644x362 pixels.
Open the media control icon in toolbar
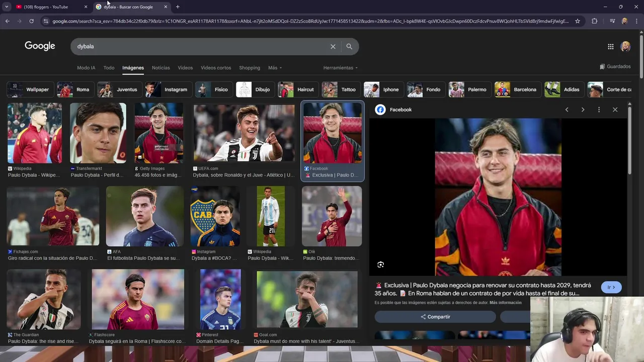pos(612,21)
